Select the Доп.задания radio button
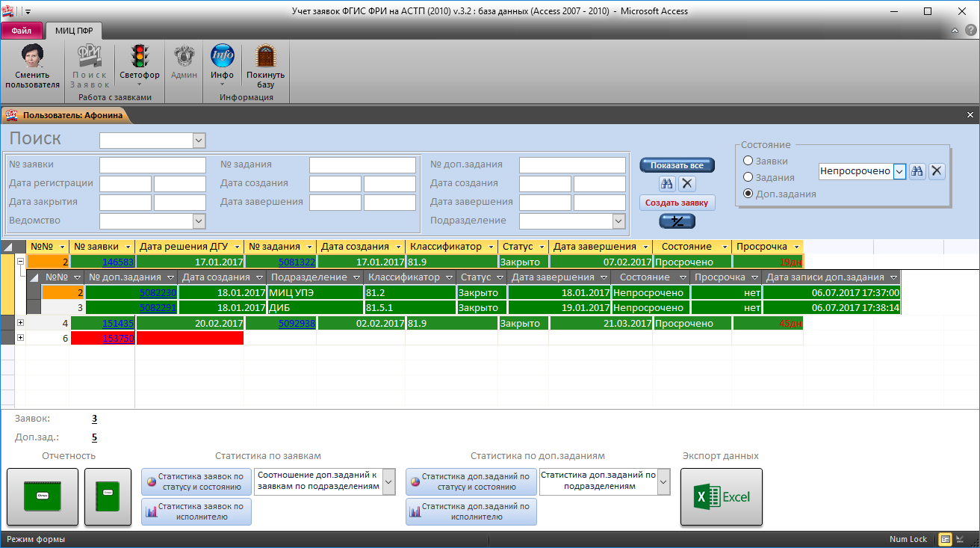Image resolution: width=980 pixels, height=548 pixels. point(748,194)
